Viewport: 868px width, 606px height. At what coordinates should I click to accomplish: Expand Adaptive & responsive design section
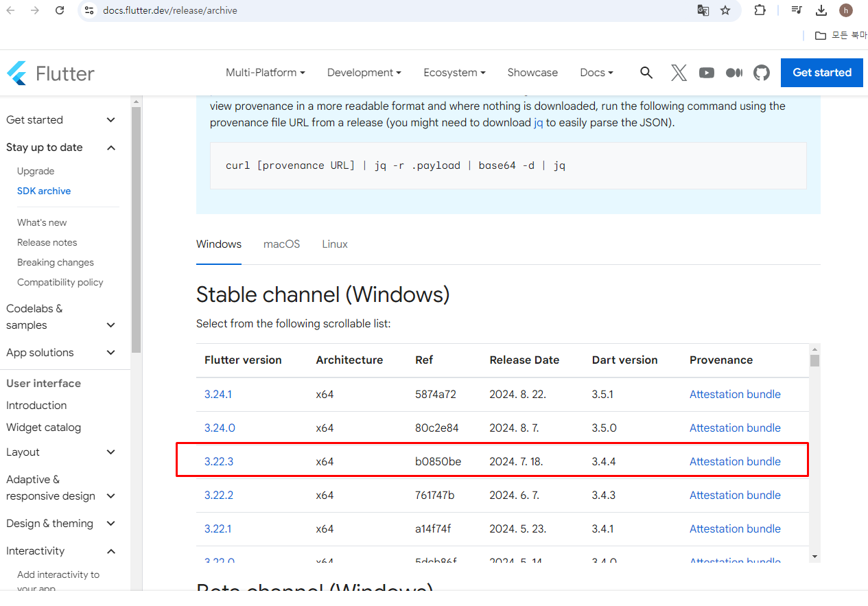click(62, 488)
